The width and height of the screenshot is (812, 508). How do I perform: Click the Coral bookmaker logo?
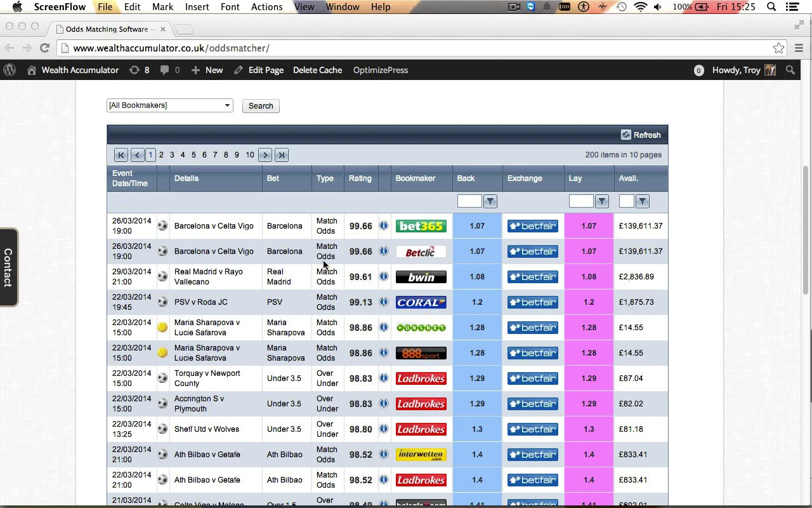(421, 302)
